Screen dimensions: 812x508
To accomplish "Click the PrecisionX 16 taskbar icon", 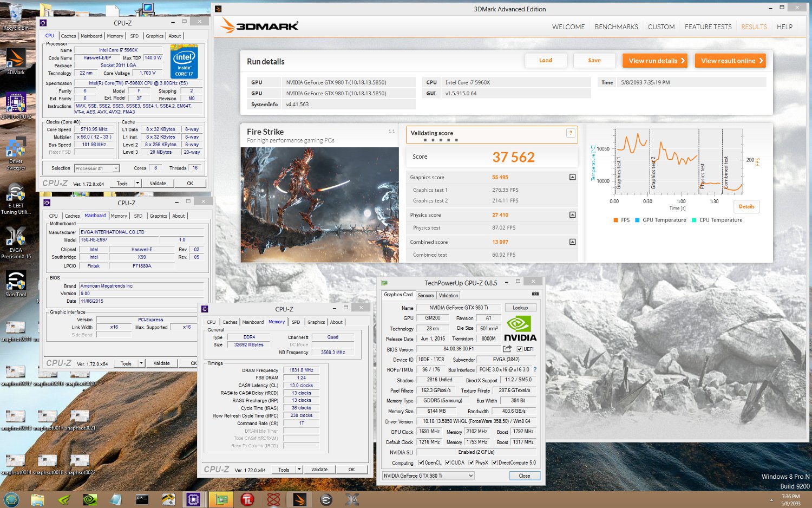I will [x=352, y=499].
